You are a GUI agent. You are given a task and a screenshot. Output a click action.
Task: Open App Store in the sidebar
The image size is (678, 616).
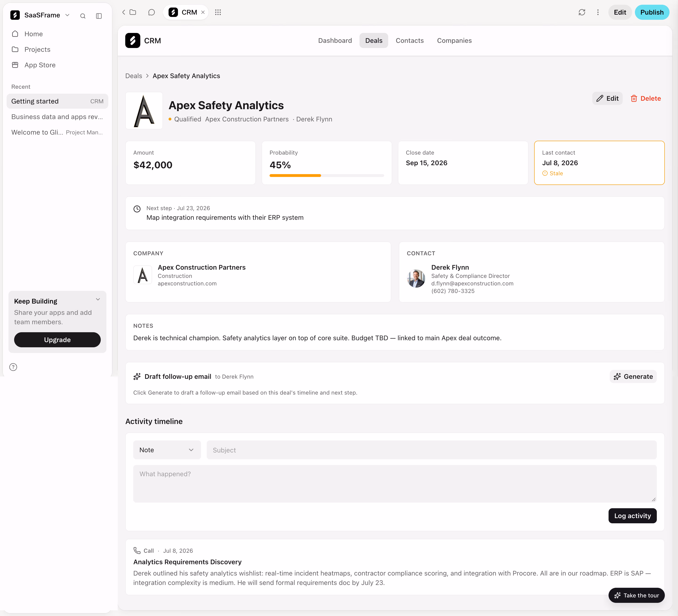pyautogui.click(x=57, y=65)
